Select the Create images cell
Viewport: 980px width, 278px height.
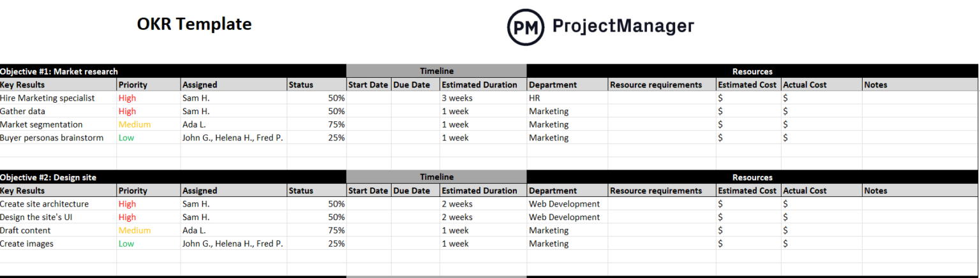point(27,244)
